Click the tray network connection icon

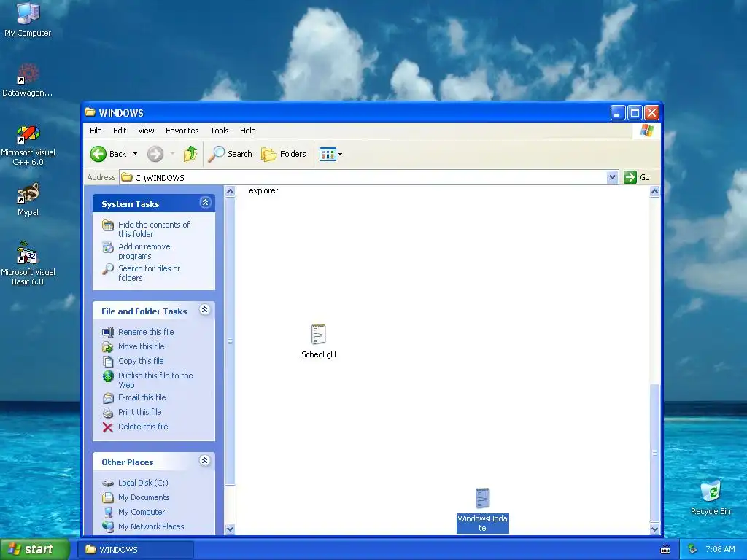click(x=693, y=549)
